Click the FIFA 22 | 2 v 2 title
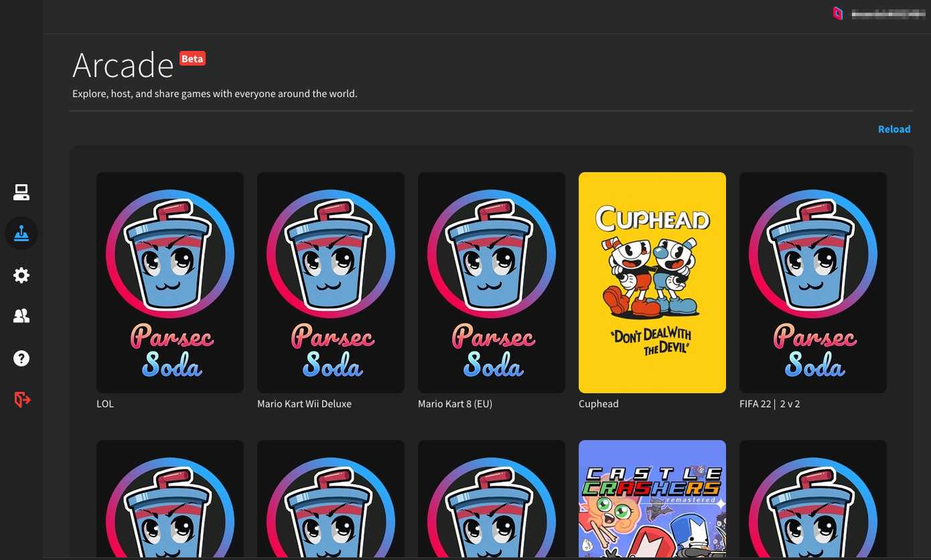The height and width of the screenshot is (560, 931). click(770, 404)
